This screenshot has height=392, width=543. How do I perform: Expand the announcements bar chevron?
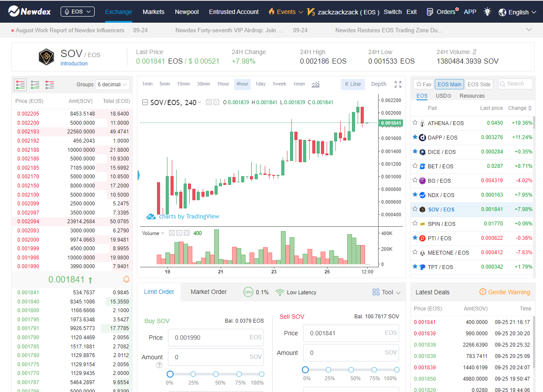[x=529, y=30]
